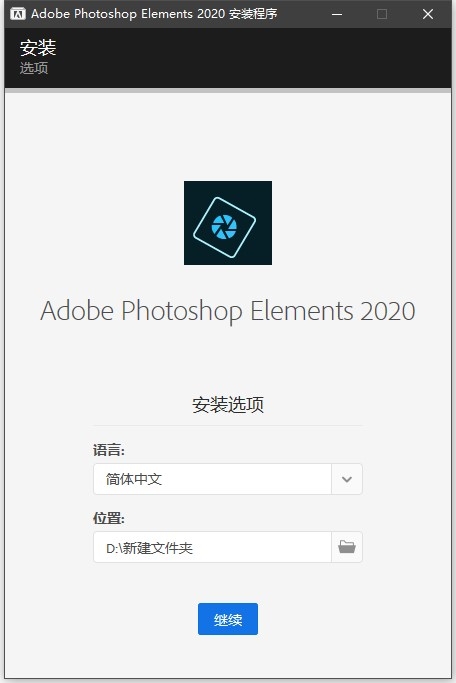Minimize the installer window
This screenshot has width=456, height=683.
[x=337, y=14]
